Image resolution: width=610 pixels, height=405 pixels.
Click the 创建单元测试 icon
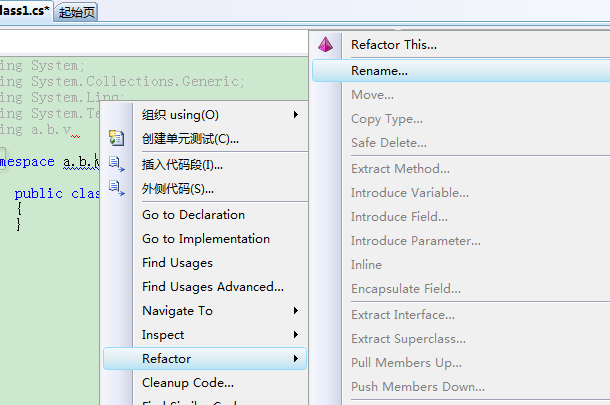[117, 138]
